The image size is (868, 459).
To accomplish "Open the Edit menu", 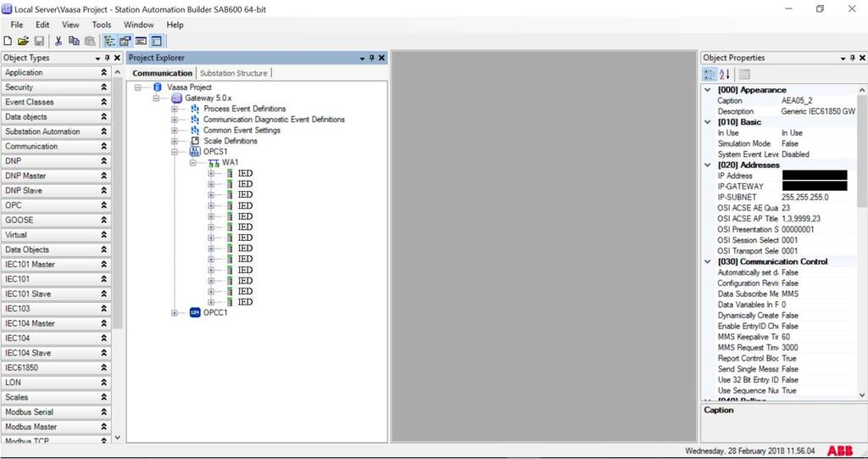I will click(42, 25).
